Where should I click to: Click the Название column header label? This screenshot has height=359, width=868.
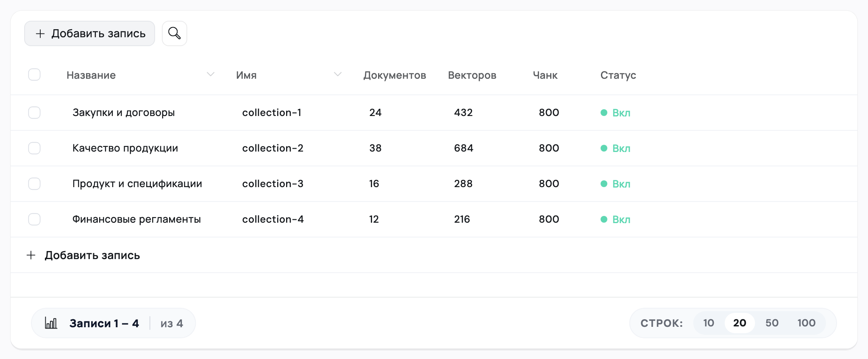coord(91,75)
